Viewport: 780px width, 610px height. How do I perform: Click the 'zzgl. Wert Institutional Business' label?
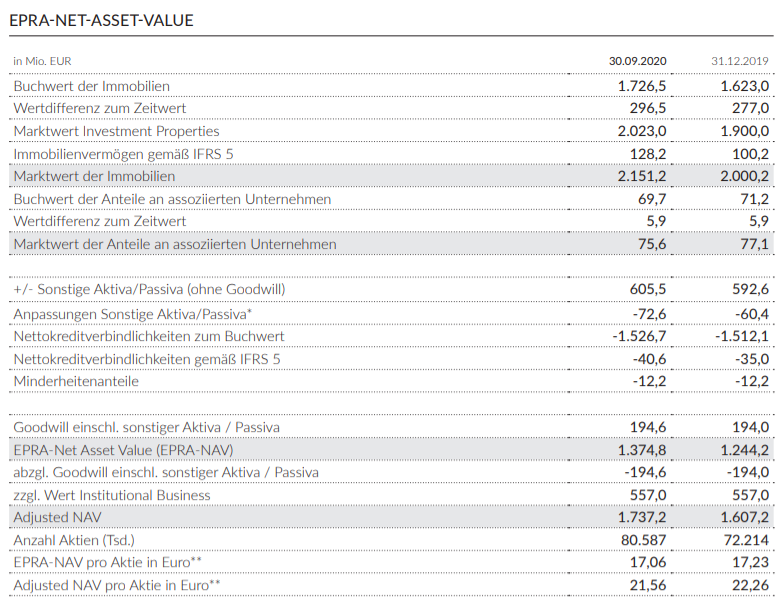point(112,495)
